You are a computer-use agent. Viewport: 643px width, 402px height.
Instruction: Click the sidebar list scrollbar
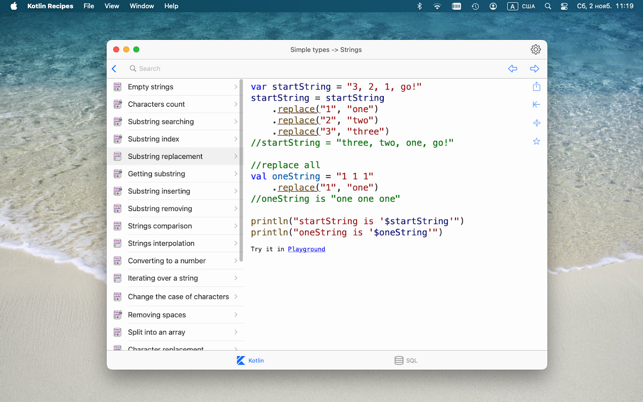[242, 170]
